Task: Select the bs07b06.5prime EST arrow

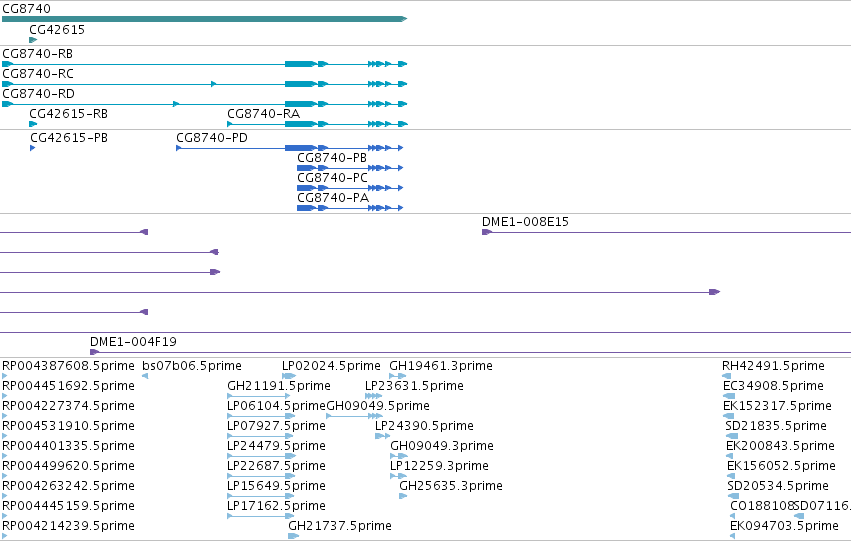Action: pos(145,376)
